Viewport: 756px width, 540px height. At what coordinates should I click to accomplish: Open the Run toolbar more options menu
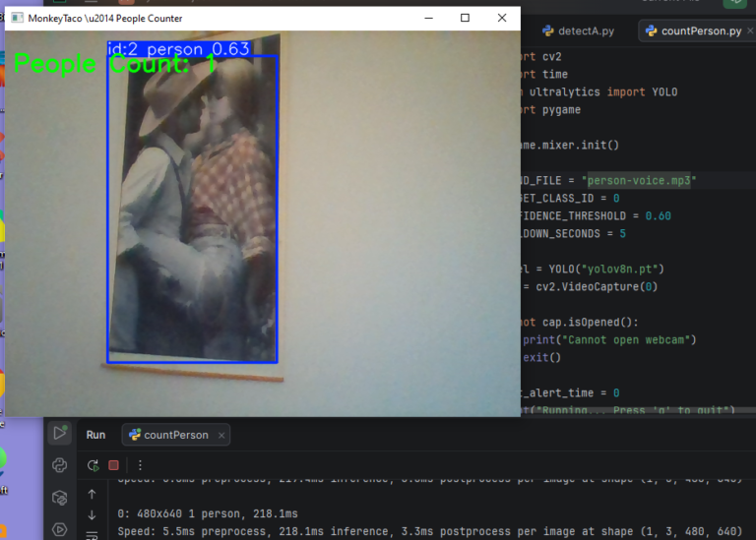[x=140, y=465]
